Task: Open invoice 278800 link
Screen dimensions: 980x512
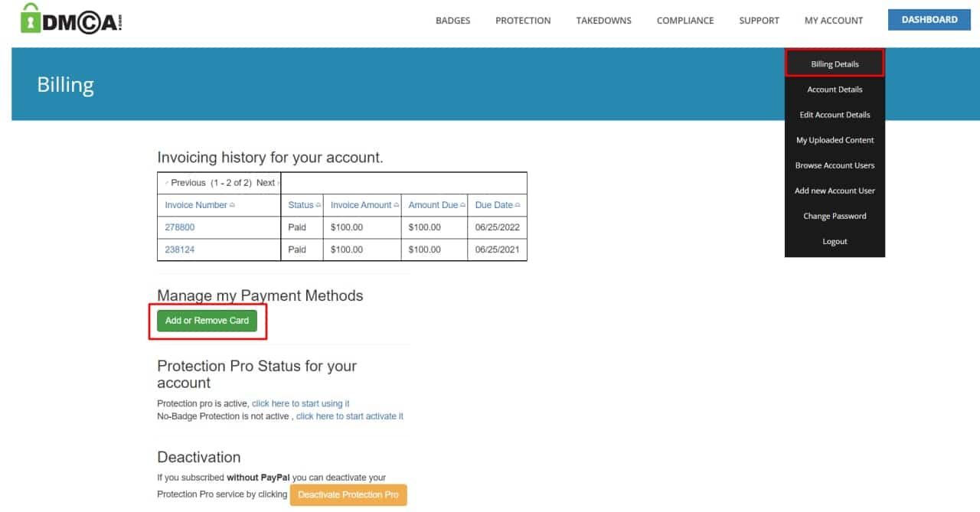Action: [x=180, y=227]
